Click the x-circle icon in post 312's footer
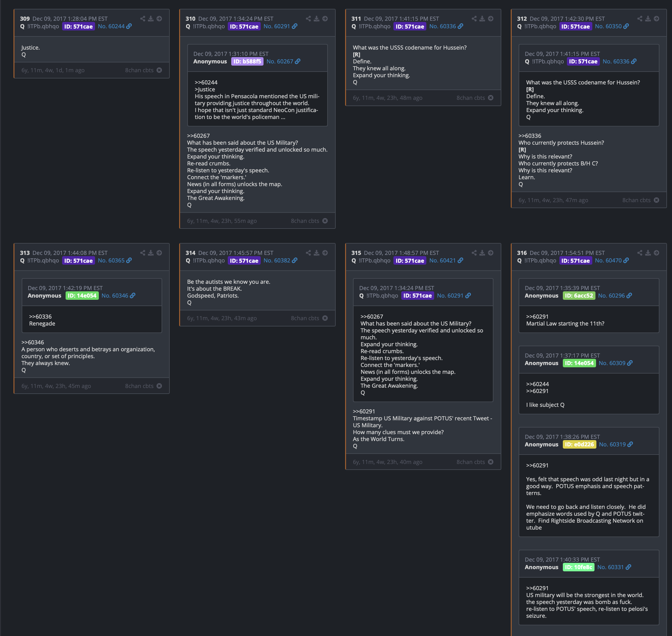Viewport: 672px width, 636px height. coord(656,200)
